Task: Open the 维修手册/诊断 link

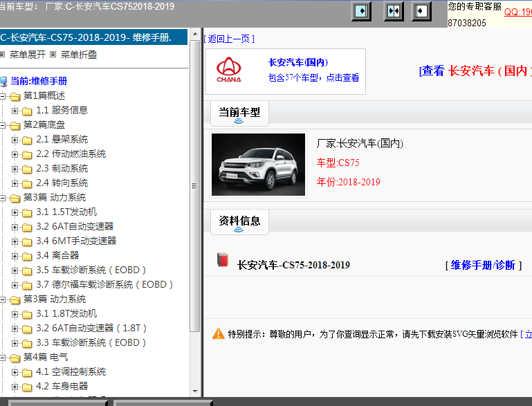Action: pos(483,265)
